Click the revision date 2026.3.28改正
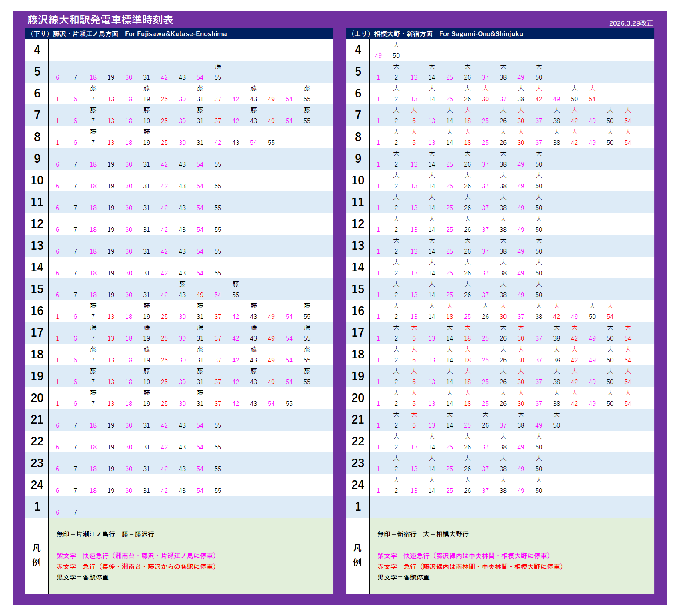The height and width of the screenshot is (616, 680). 630,23
